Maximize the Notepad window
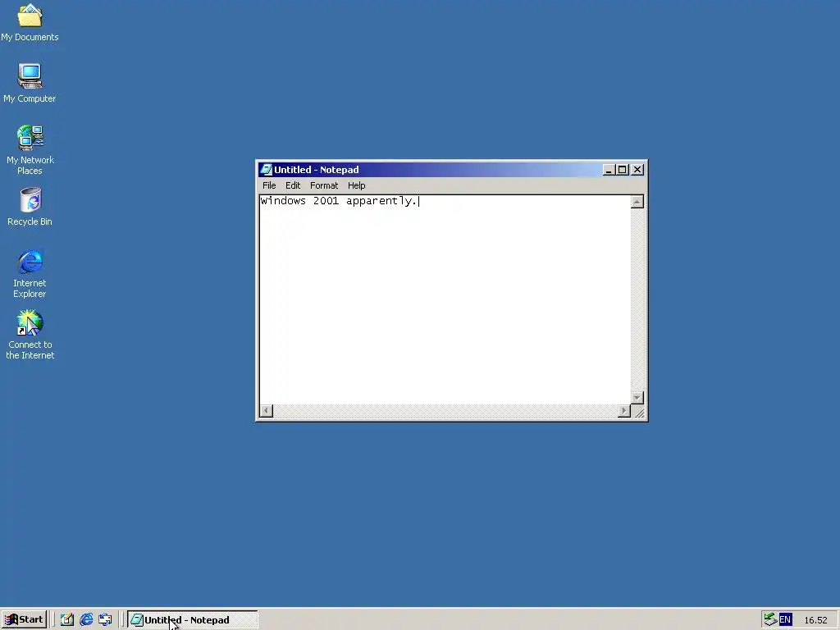 (x=622, y=170)
